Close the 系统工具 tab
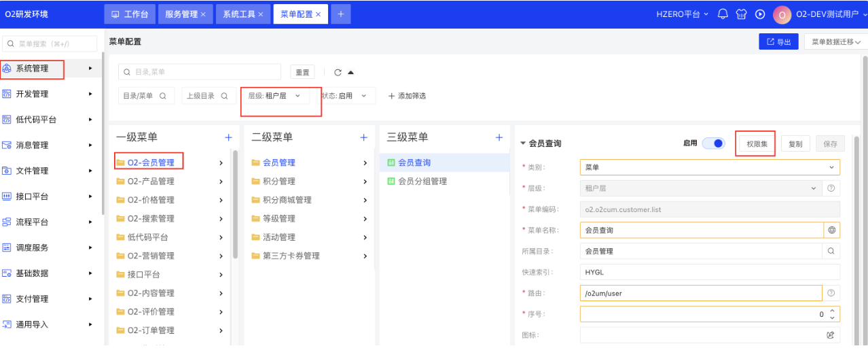 pos(261,14)
